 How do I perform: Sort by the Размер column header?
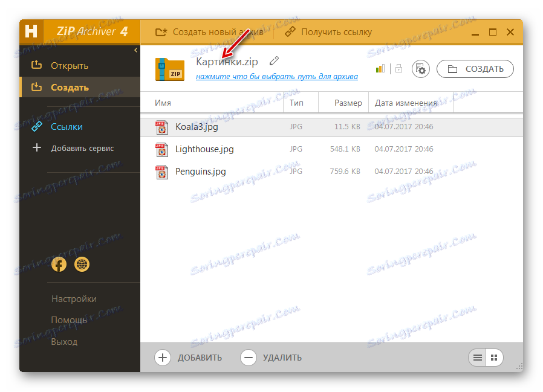pyautogui.click(x=343, y=103)
